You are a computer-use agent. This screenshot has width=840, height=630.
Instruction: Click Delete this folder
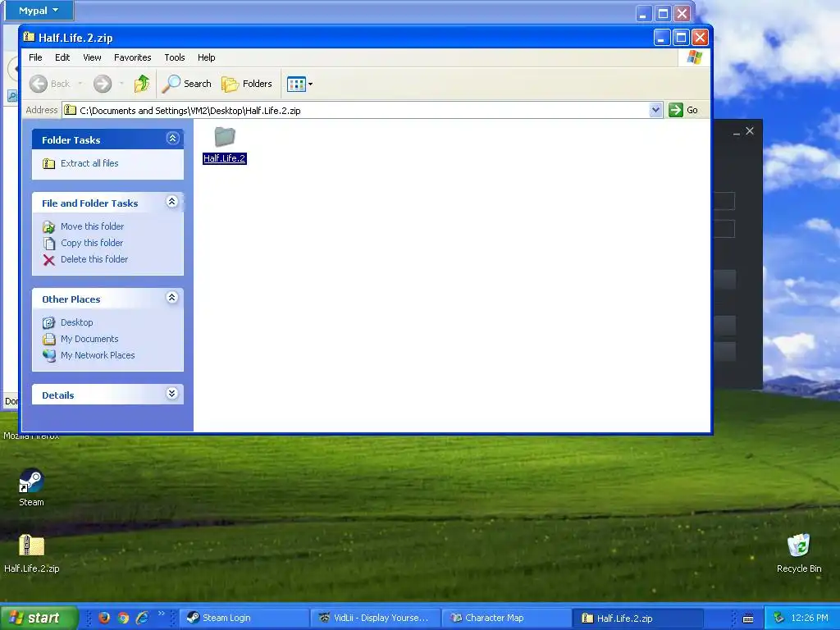point(94,259)
